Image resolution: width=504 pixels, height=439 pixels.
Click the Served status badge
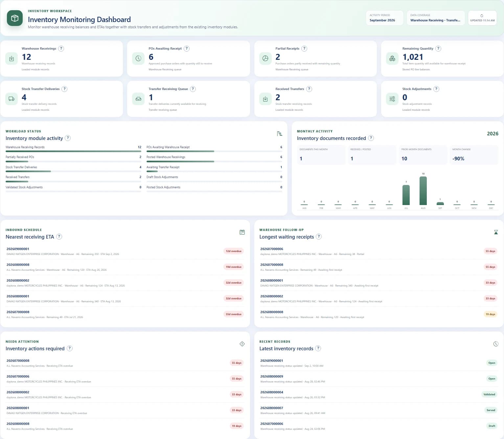pos(491,410)
